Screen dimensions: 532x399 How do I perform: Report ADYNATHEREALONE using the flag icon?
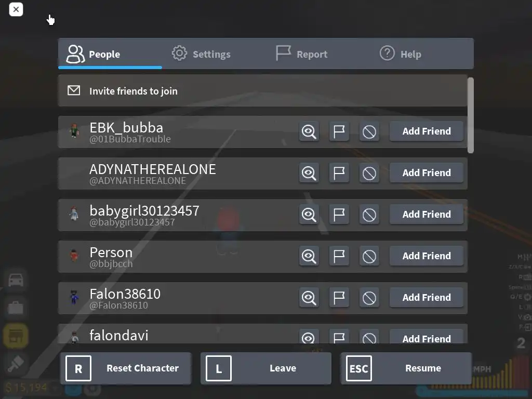339,174
